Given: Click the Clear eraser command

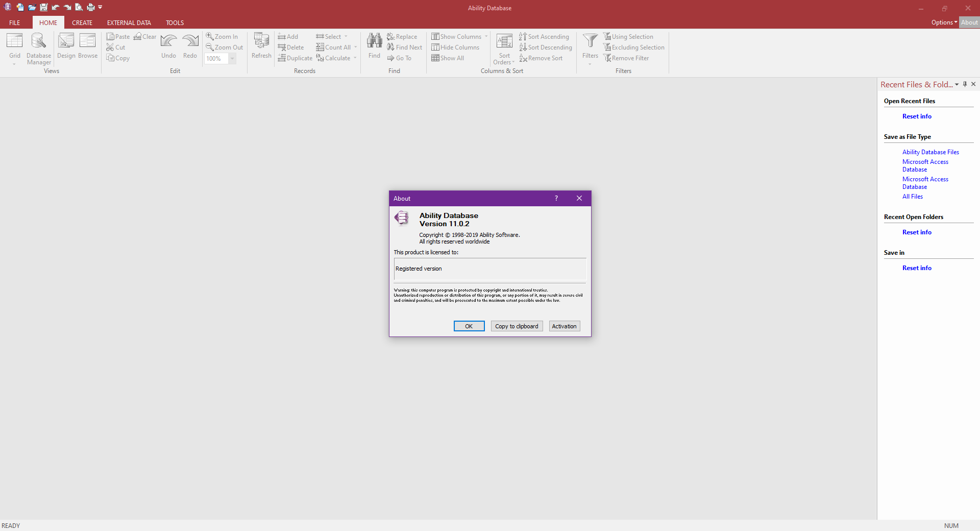Looking at the screenshot, I should coord(145,37).
